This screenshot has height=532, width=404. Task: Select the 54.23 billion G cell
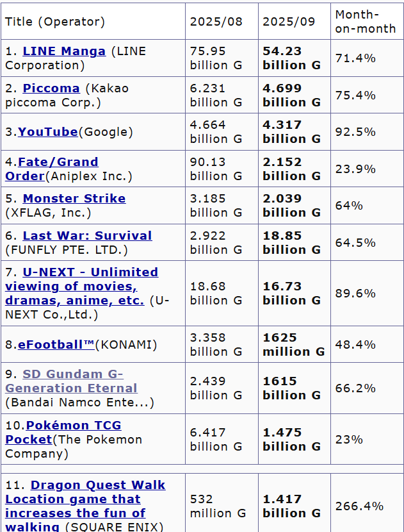(x=294, y=58)
